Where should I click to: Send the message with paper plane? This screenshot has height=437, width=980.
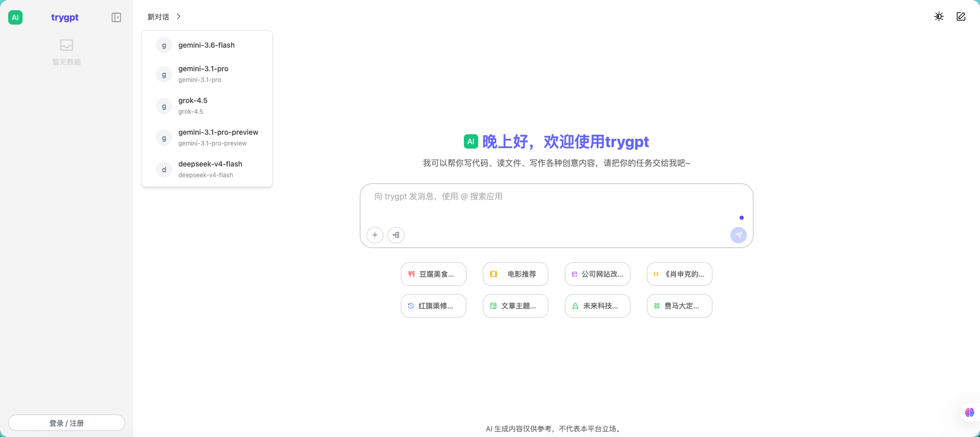[x=739, y=235]
